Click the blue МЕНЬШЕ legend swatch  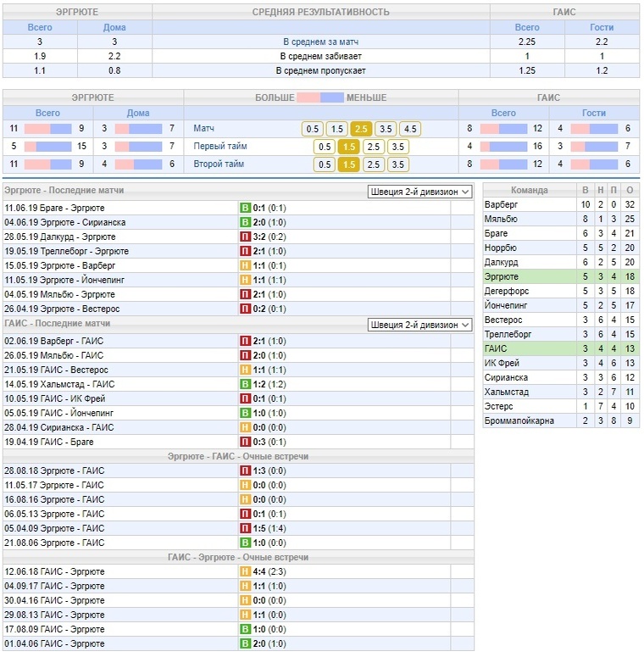pos(332,97)
